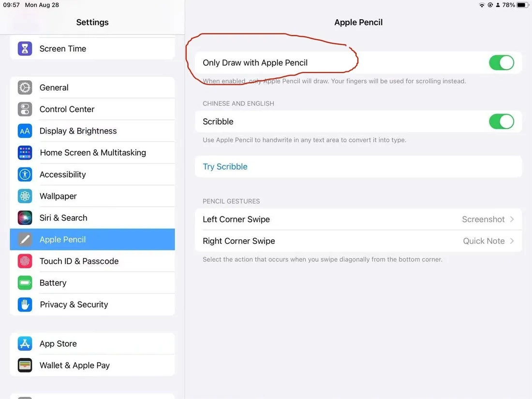Tap the Only Draw with Apple Pencil label

[255, 63]
